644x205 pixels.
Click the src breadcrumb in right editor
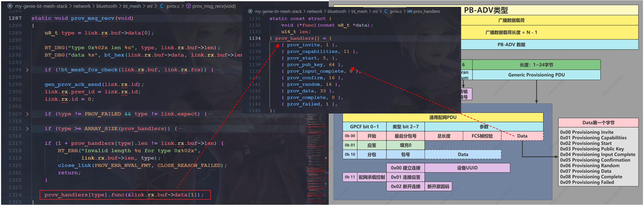(375, 11)
